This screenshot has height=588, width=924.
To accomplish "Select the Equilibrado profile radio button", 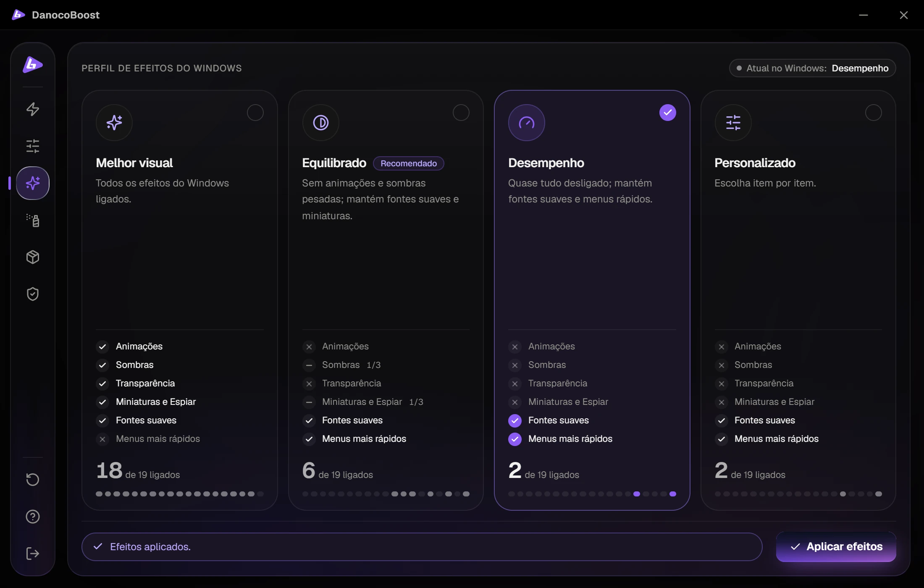I will (461, 113).
